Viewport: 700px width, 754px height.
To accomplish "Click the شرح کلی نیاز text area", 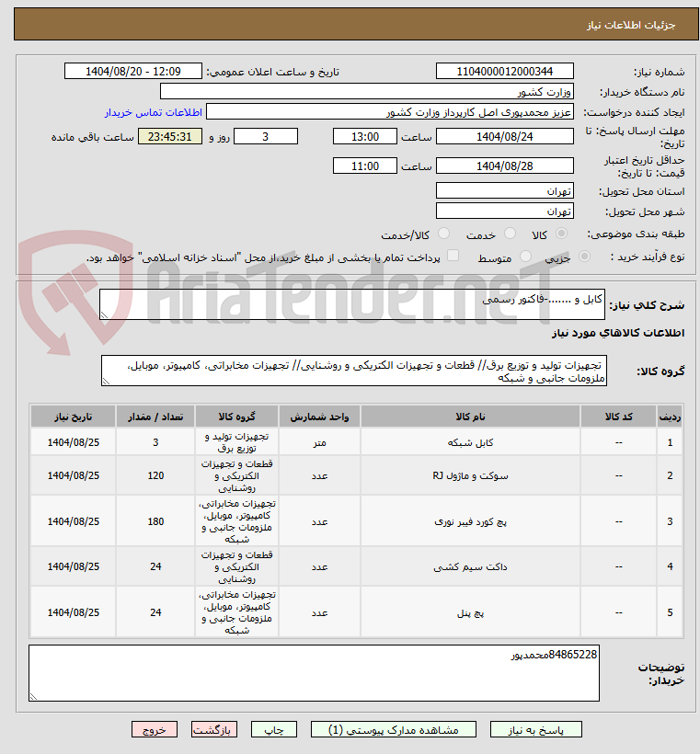I will point(352,304).
